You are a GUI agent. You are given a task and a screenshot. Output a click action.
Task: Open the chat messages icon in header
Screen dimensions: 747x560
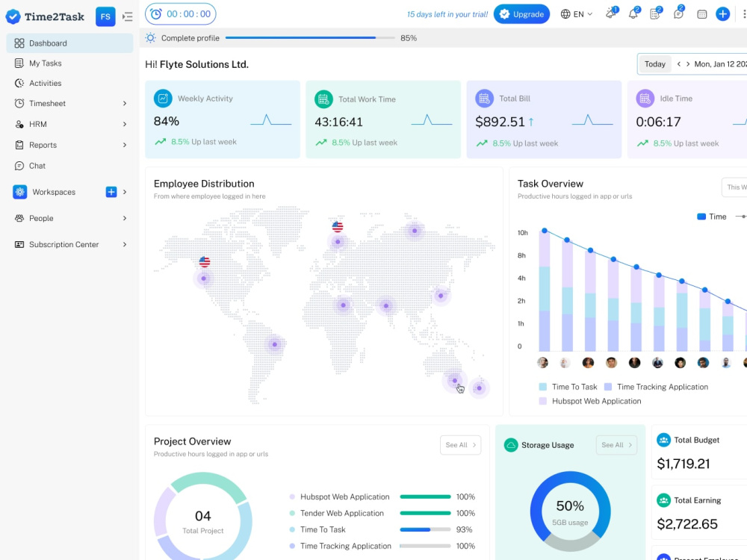pyautogui.click(x=678, y=13)
